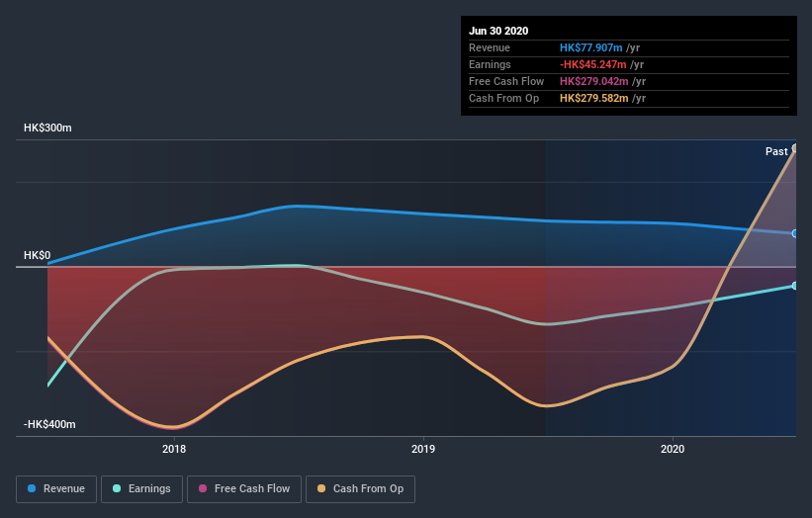Select the 2018 x-axis label
Image resolution: width=812 pixels, height=518 pixels.
click(174, 449)
